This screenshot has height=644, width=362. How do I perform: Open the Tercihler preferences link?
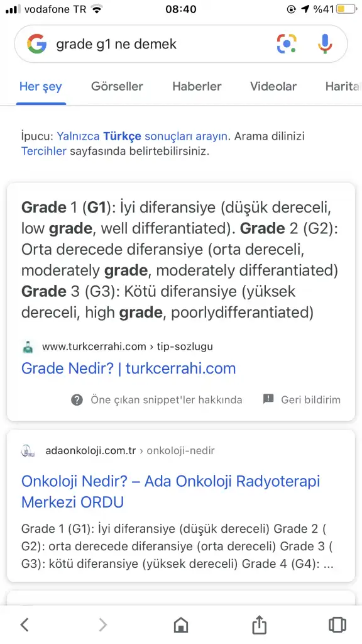pos(43,151)
